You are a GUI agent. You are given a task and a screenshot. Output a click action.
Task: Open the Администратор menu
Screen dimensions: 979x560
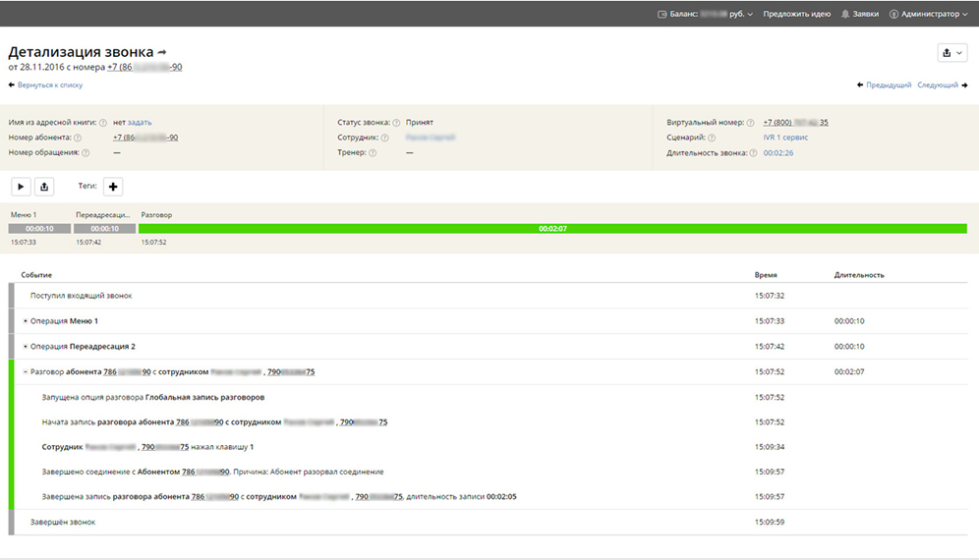pyautogui.click(x=929, y=14)
